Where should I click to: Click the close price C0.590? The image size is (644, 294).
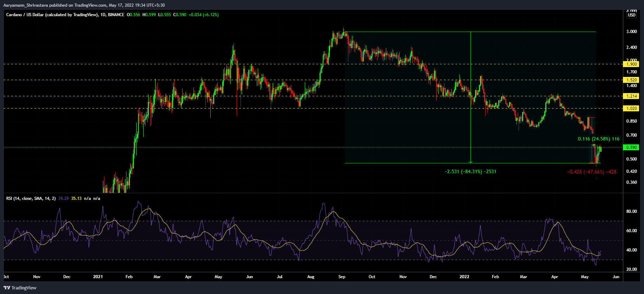180,15
